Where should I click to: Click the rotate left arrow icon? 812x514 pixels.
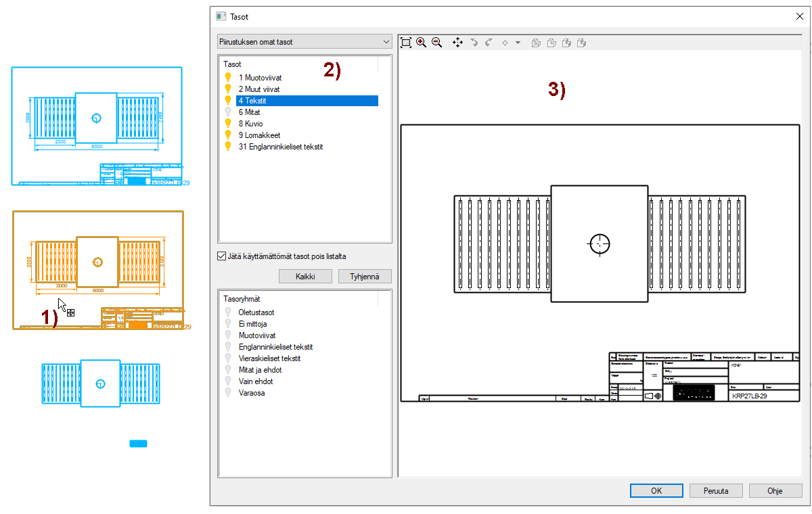[x=474, y=43]
